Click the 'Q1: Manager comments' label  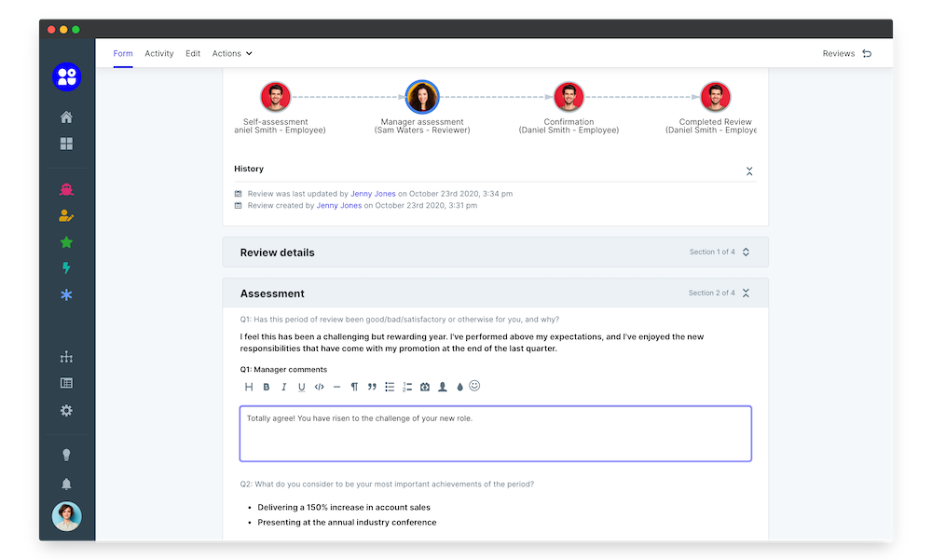click(x=283, y=370)
